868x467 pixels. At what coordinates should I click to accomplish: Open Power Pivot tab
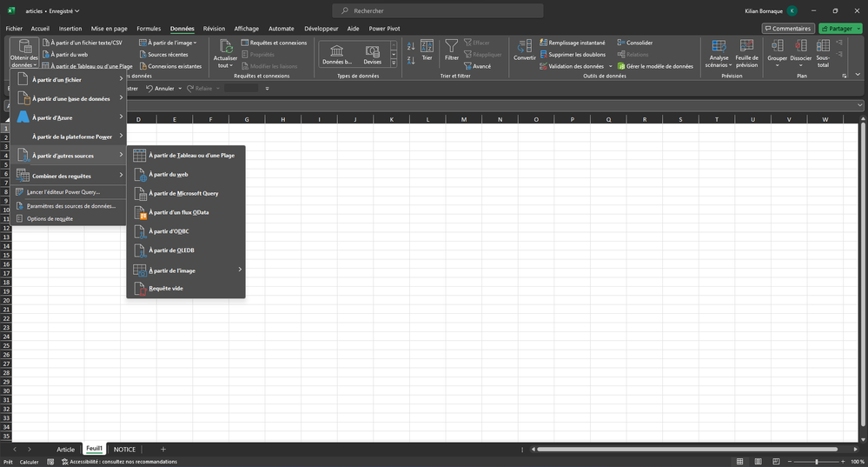[x=384, y=28]
